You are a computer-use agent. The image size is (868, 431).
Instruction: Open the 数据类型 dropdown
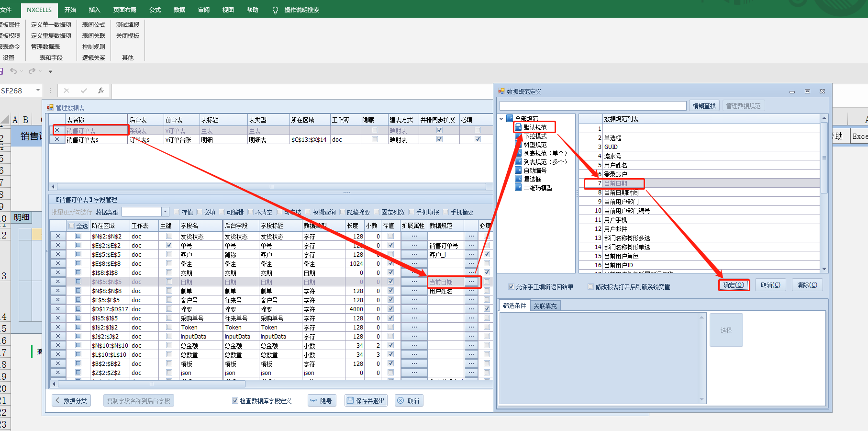click(x=165, y=212)
